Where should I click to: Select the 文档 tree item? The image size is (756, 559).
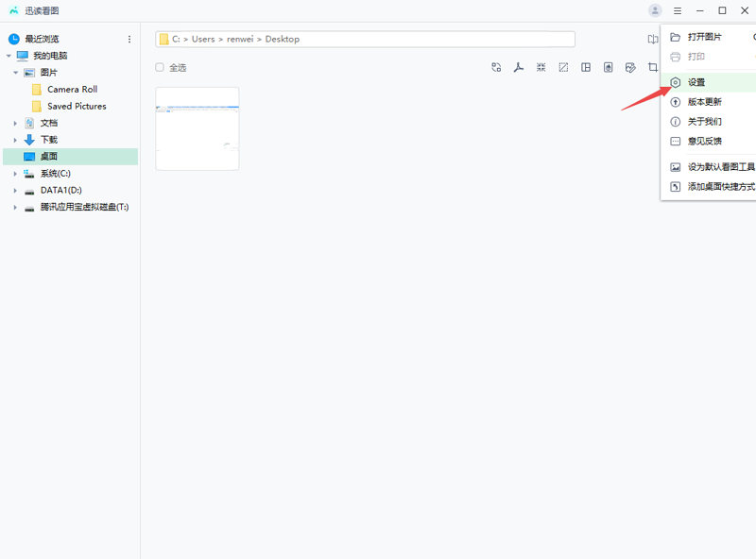[49, 124]
